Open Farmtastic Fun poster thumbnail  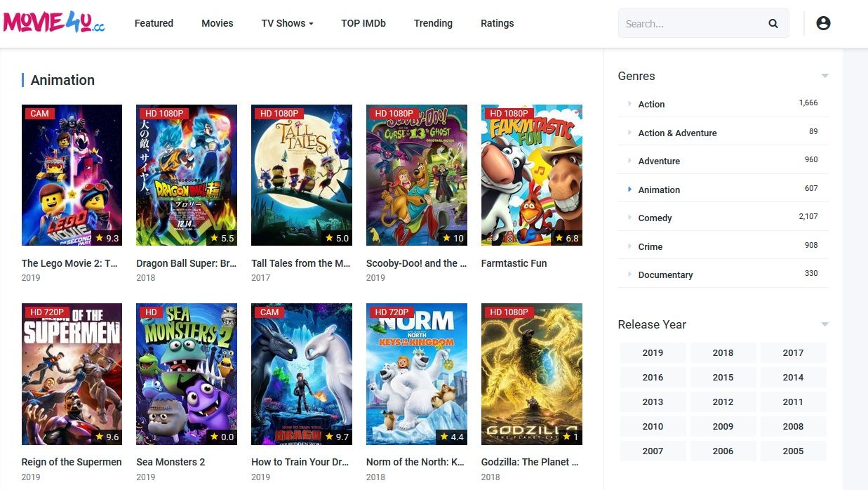pyautogui.click(x=532, y=176)
